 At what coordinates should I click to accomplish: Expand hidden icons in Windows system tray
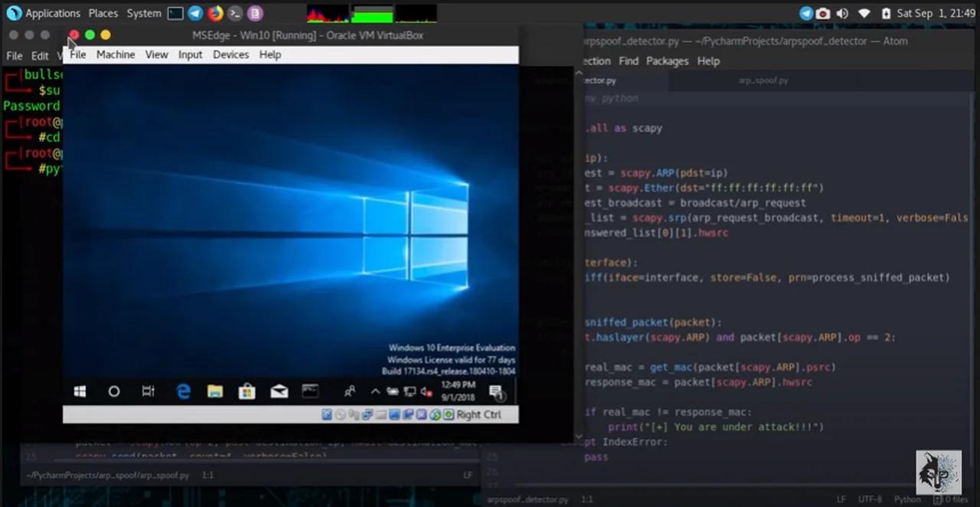pos(374,391)
